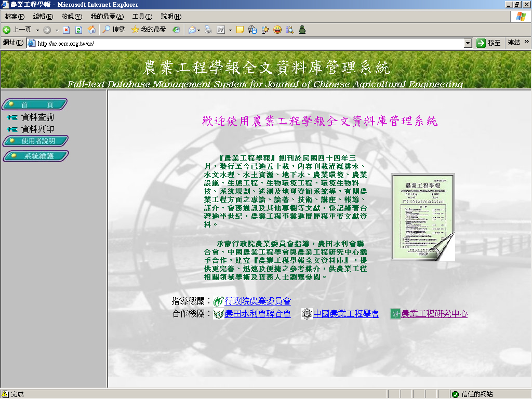Open the 編輯(E) menu
The width and height of the screenshot is (532, 399).
click(x=43, y=16)
